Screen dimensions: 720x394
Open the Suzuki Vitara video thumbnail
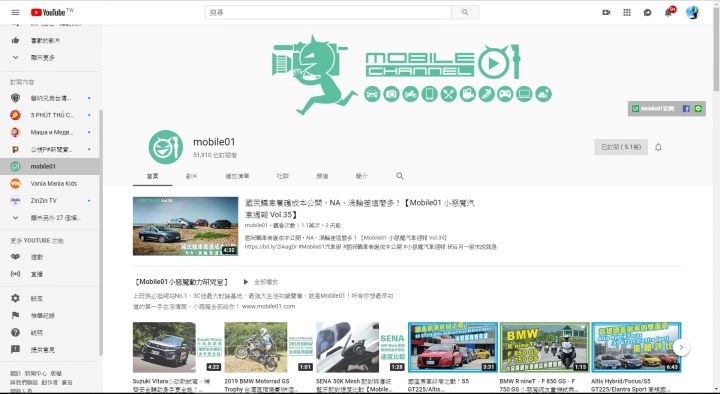(178, 347)
